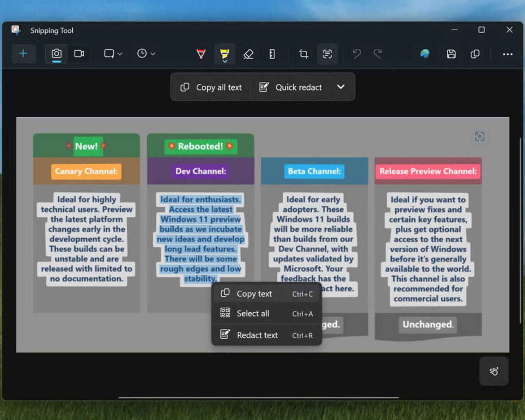This screenshot has height=420, width=525.
Task: Open the snipping shape mode dropdown
Action: [113, 54]
